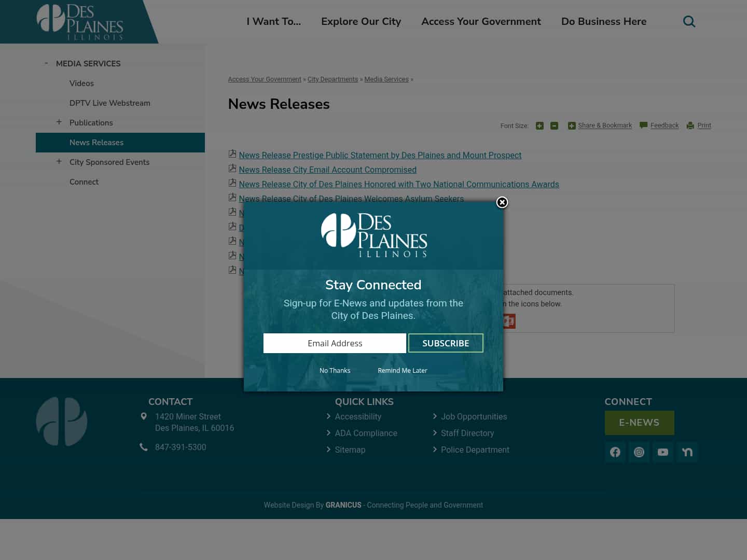Screen dimensions: 747x560
Task: Open the Explore Our City menu
Action: (x=361, y=21)
